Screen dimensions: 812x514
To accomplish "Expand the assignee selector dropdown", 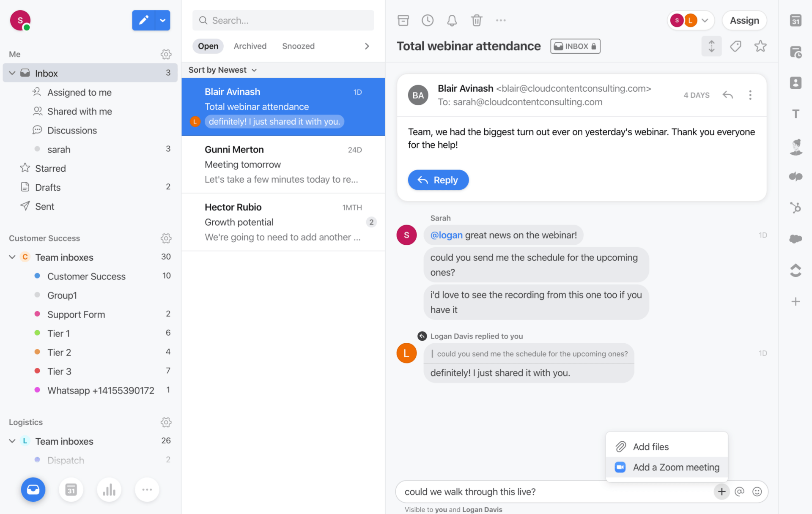I will click(705, 19).
